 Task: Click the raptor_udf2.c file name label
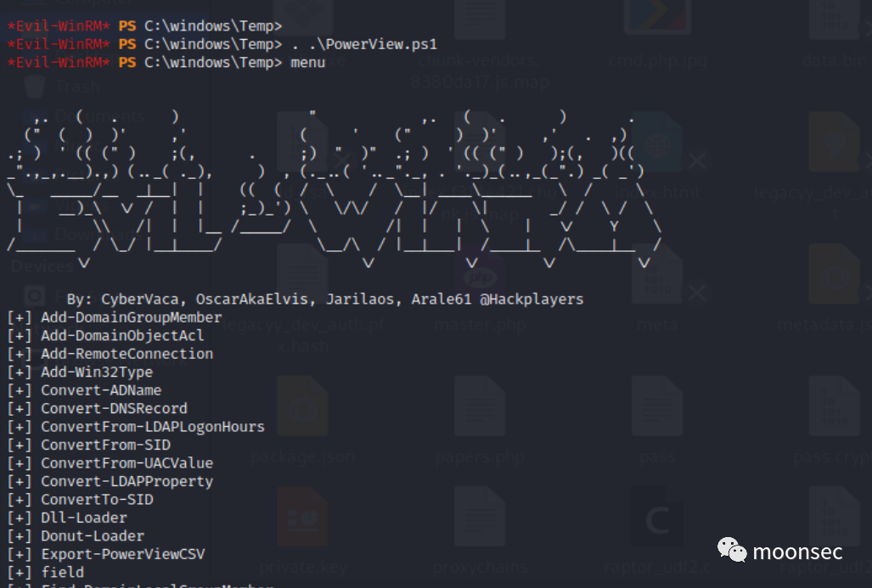click(657, 567)
